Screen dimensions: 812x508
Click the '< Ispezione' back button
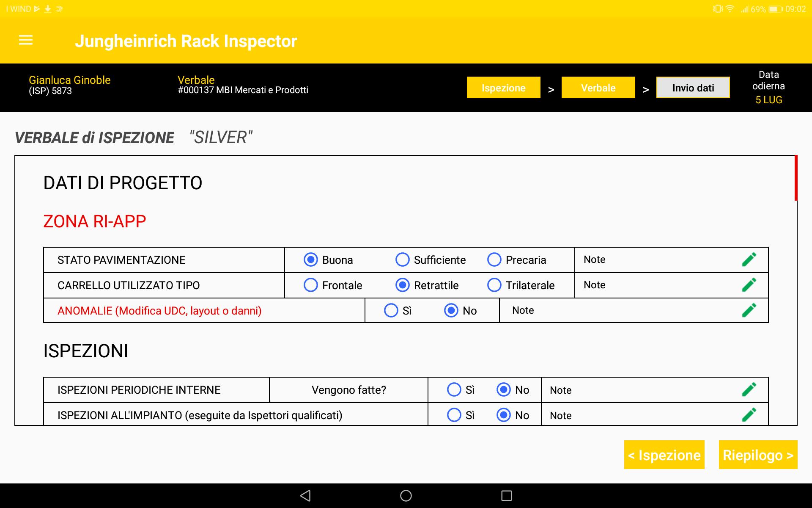point(664,455)
